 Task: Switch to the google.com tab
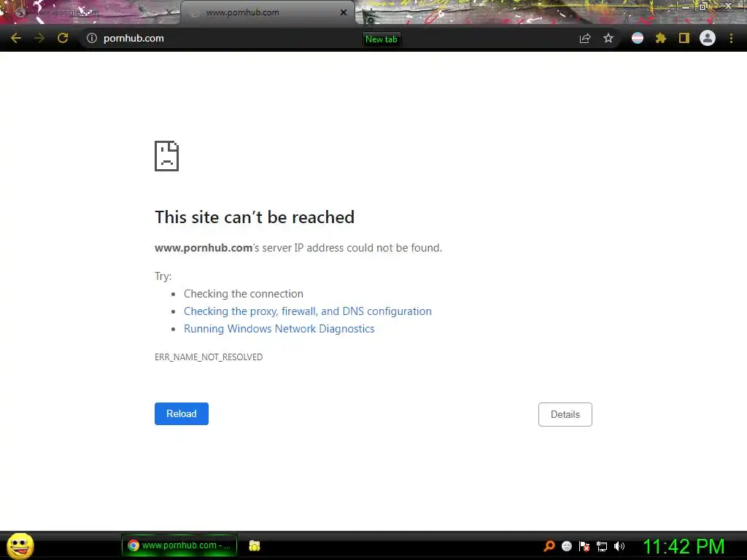pyautogui.click(x=93, y=12)
